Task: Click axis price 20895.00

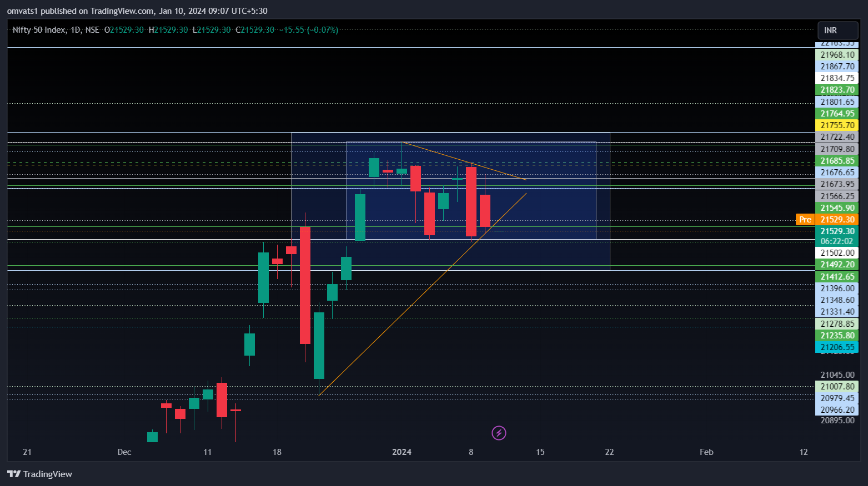Action: pos(837,421)
